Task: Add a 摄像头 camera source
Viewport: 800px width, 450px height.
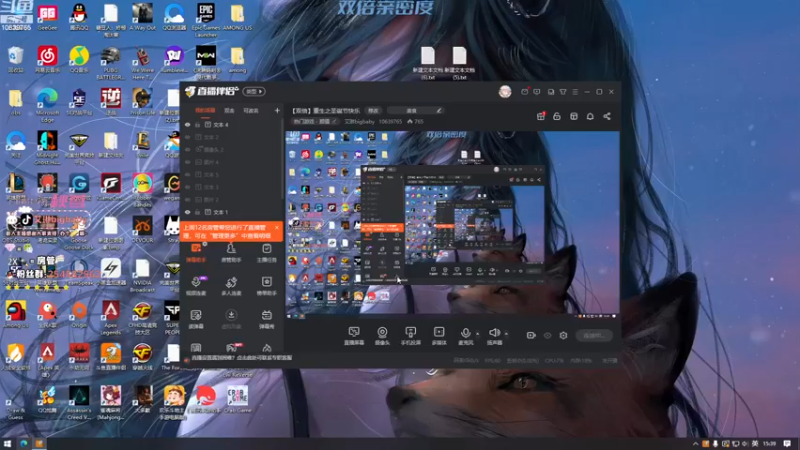Action: pos(382,336)
